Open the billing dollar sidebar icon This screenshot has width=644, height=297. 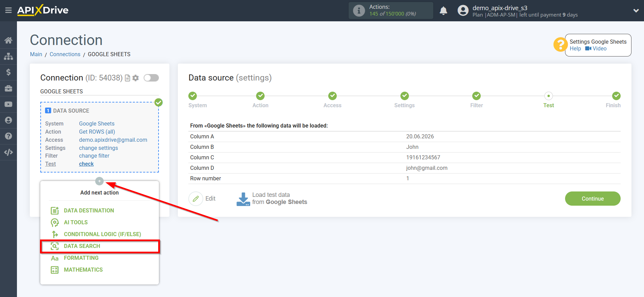coord(8,72)
